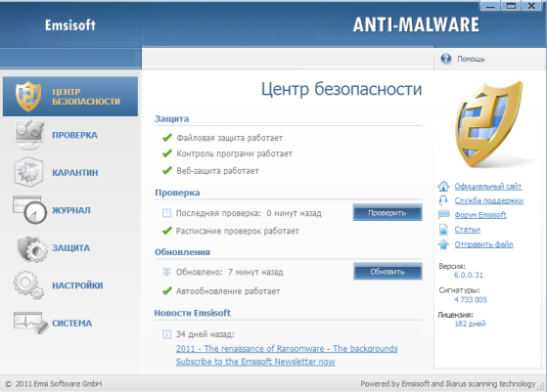Viewport: 547px width, 392px height.
Task: Click the Журнал clock icon in sidebar
Action: click(x=29, y=209)
